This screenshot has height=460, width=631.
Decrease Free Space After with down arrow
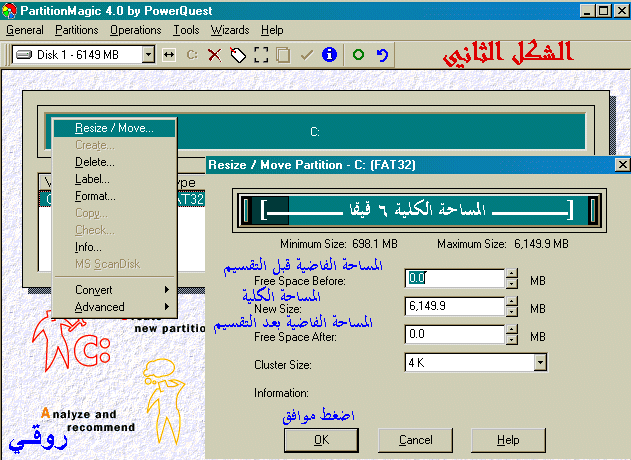click(511, 340)
